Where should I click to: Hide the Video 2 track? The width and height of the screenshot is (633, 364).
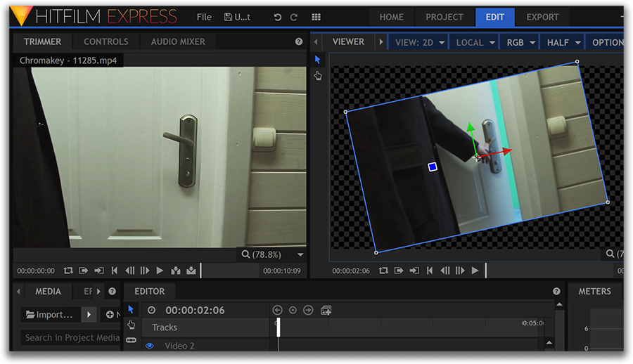pyautogui.click(x=149, y=346)
